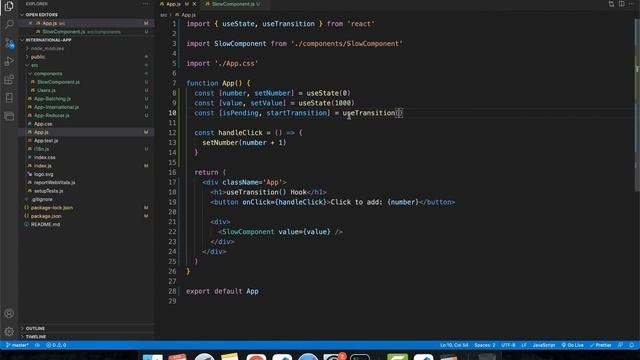This screenshot has width=640, height=360.
Task: Click the split editor icon
Action: point(621,4)
